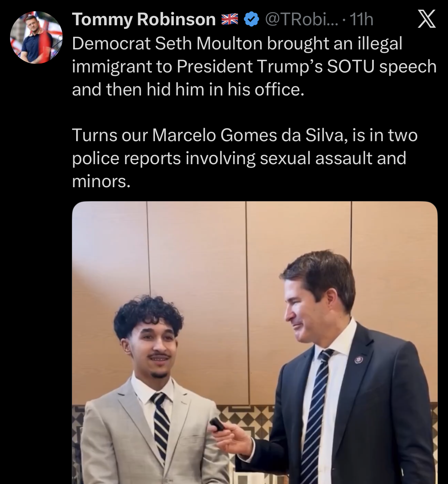Open the round profile avatar photo

36,37
